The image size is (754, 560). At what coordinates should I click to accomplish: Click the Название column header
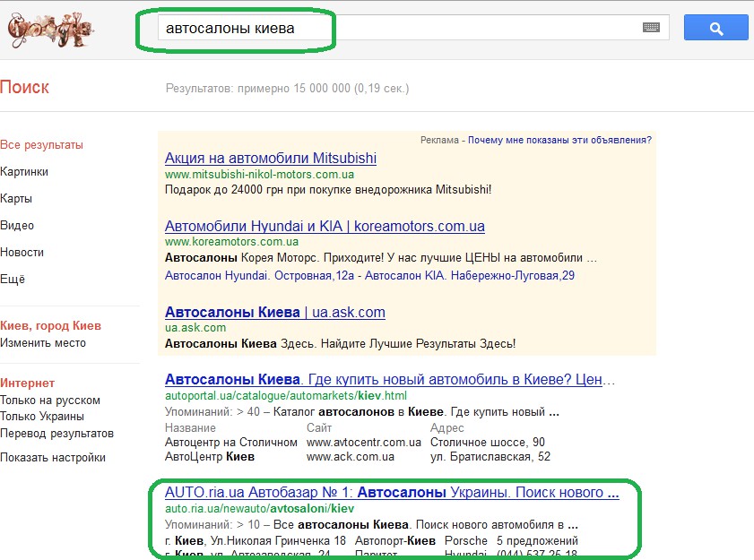coord(190,427)
